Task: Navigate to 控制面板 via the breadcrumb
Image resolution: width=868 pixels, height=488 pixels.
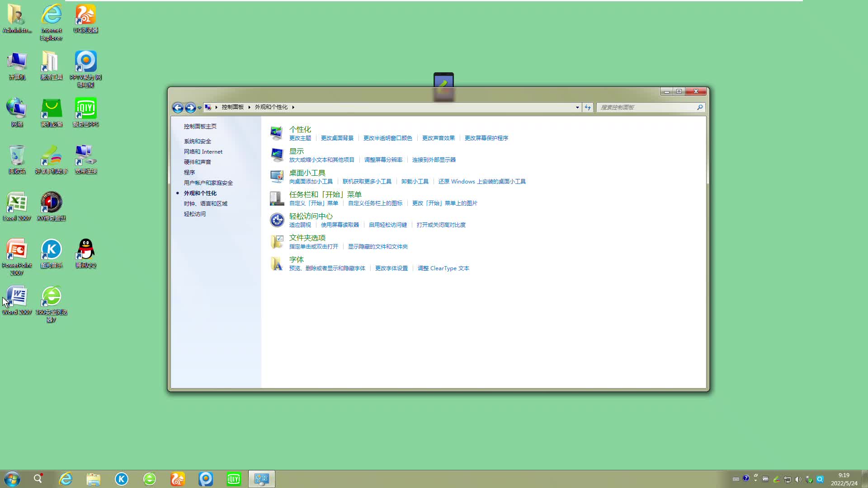Action: click(x=232, y=107)
